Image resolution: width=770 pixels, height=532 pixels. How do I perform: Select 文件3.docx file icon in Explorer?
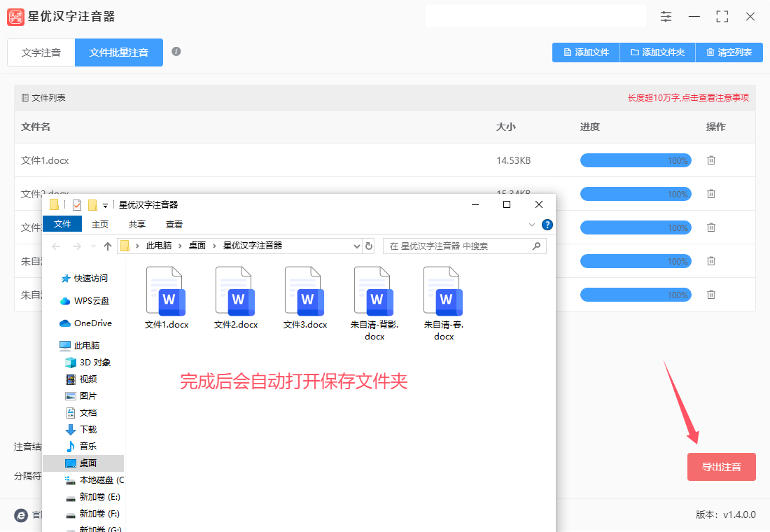point(305,297)
